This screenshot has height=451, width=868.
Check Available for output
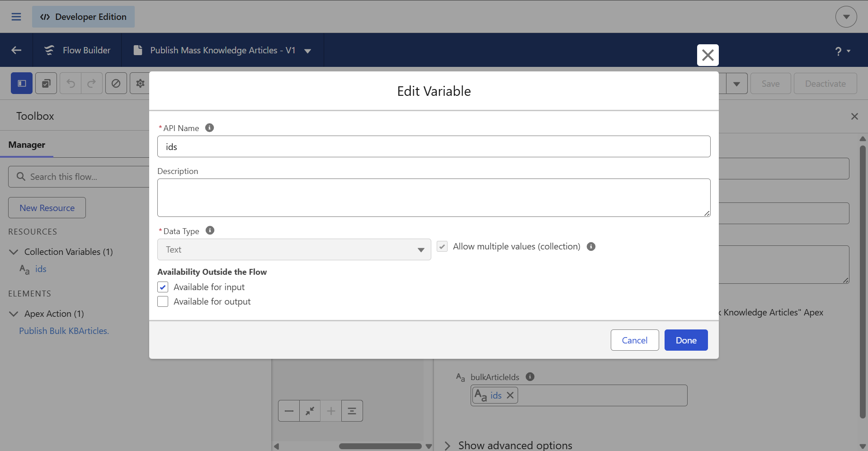[163, 301]
